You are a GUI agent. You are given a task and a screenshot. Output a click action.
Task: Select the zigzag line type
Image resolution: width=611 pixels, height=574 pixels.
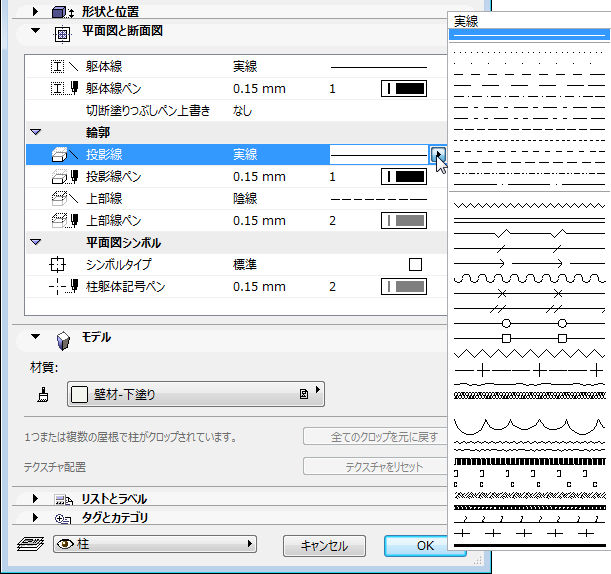(x=529, y=205)
